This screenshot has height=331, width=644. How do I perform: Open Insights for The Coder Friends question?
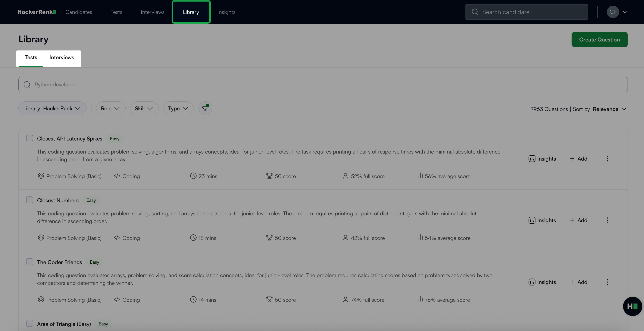click(542, 282)
